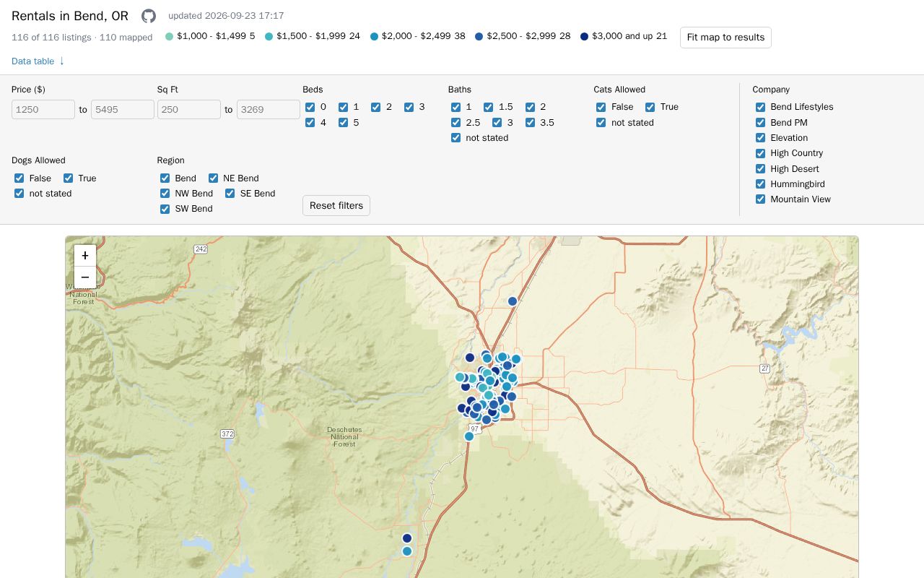Uncheck Dogs Allowed False
Image resolution: width=924 pixels, height=578 pixels.
[19, 178]
